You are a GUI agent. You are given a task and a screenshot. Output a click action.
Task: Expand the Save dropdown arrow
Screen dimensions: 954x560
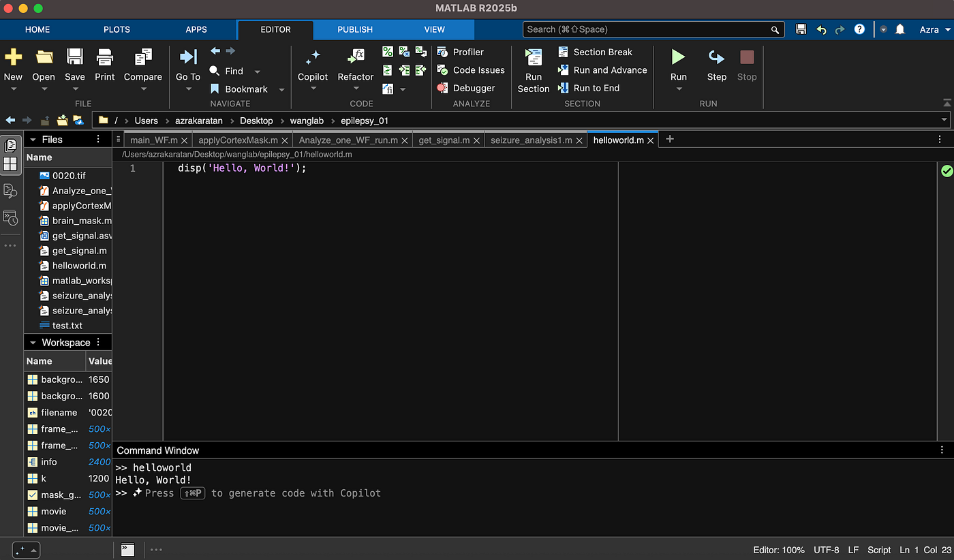click(74, 89)
